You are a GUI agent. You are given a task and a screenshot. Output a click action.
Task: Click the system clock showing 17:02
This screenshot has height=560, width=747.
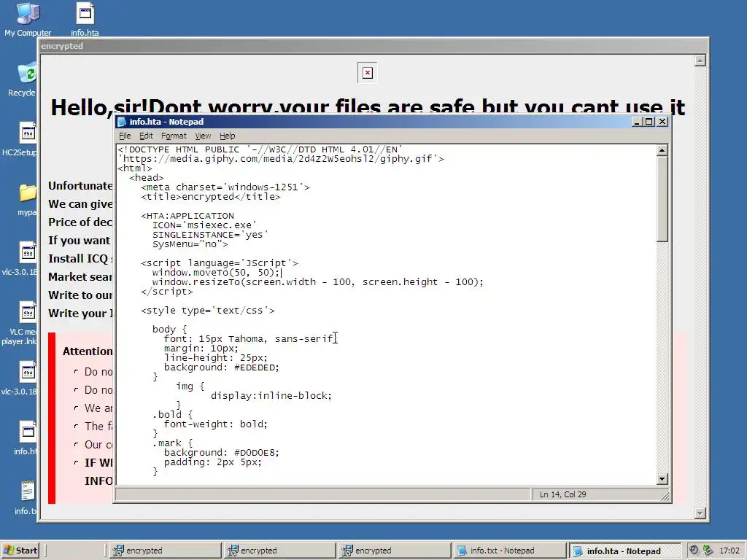pyautogui.click(x=729, y=551)
